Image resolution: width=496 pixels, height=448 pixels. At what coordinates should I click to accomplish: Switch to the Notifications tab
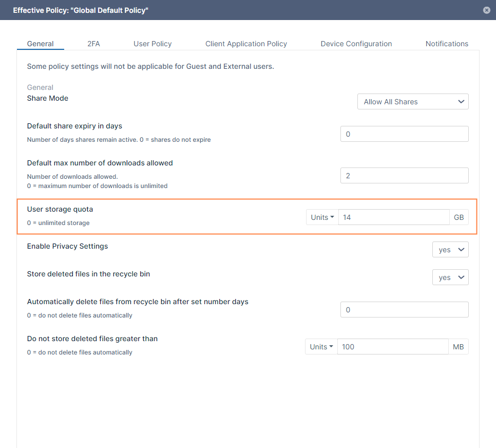click(x=447, y=44)
